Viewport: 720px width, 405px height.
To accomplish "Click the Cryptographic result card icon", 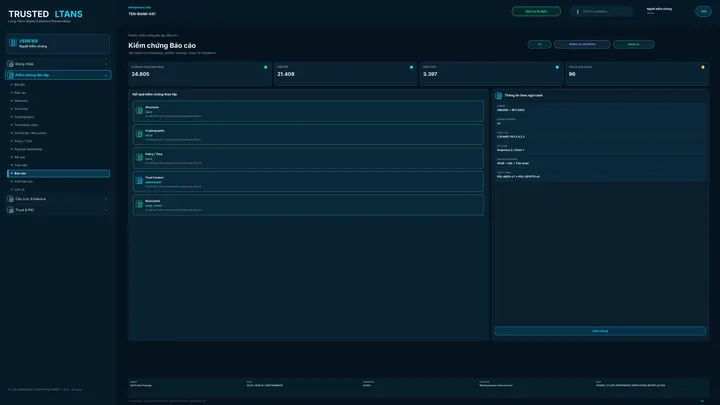I will 139,134.
